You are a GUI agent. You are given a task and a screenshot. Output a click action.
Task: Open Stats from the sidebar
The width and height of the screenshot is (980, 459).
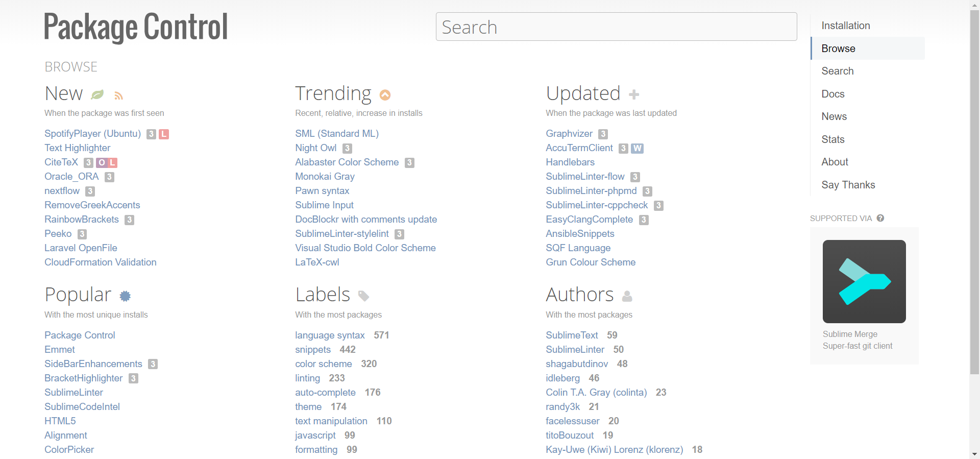click(867, 139)
